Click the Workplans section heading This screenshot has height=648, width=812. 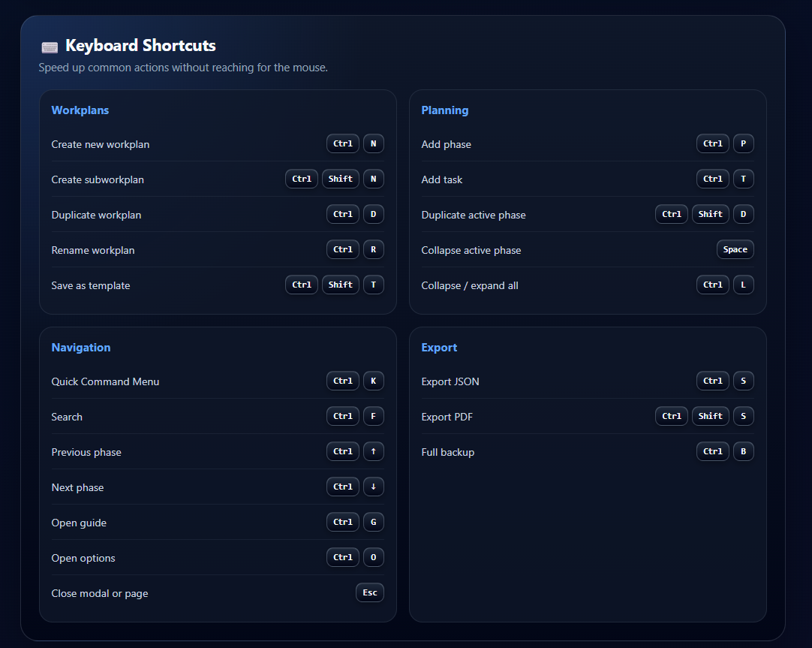(x=80, y=110)
